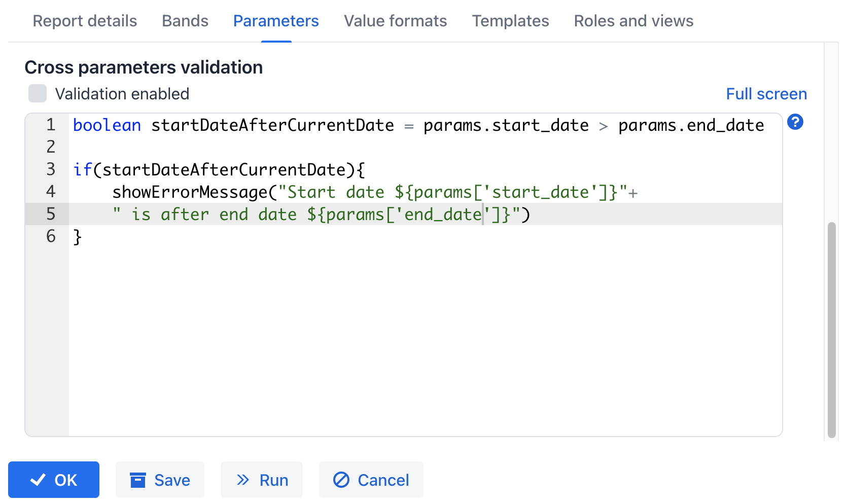Switch to the Report details tab
Viewport: 846px width, 504px height.
point(85,21)
